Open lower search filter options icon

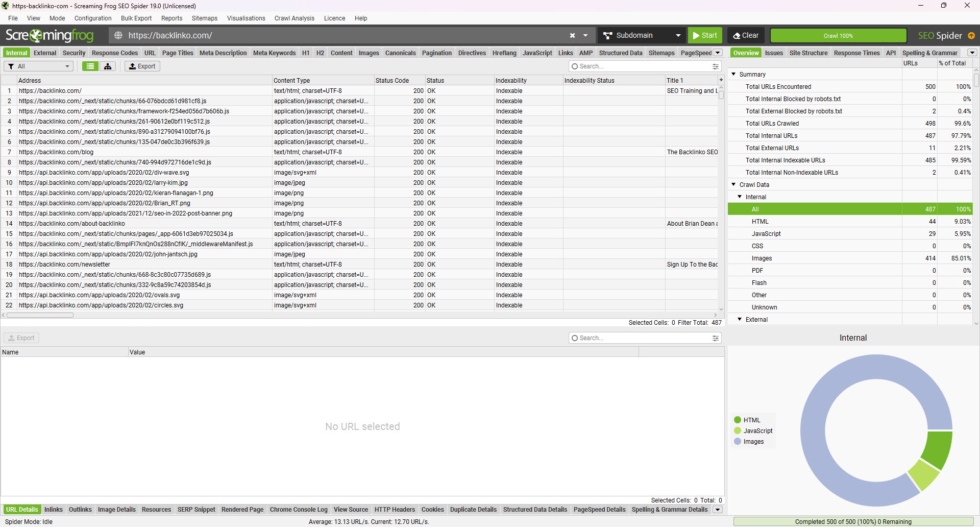pos(716,338)
